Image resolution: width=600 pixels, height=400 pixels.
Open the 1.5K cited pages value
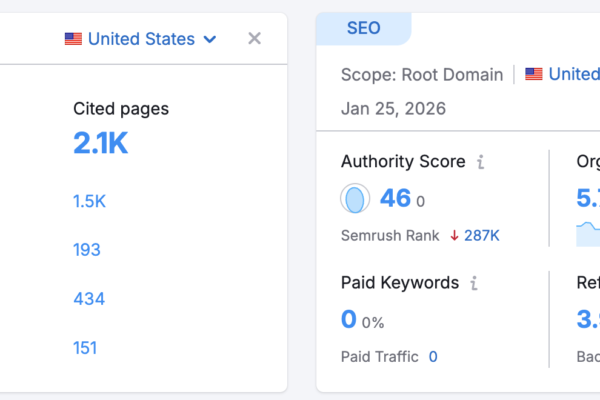click(x=89, y=201)
